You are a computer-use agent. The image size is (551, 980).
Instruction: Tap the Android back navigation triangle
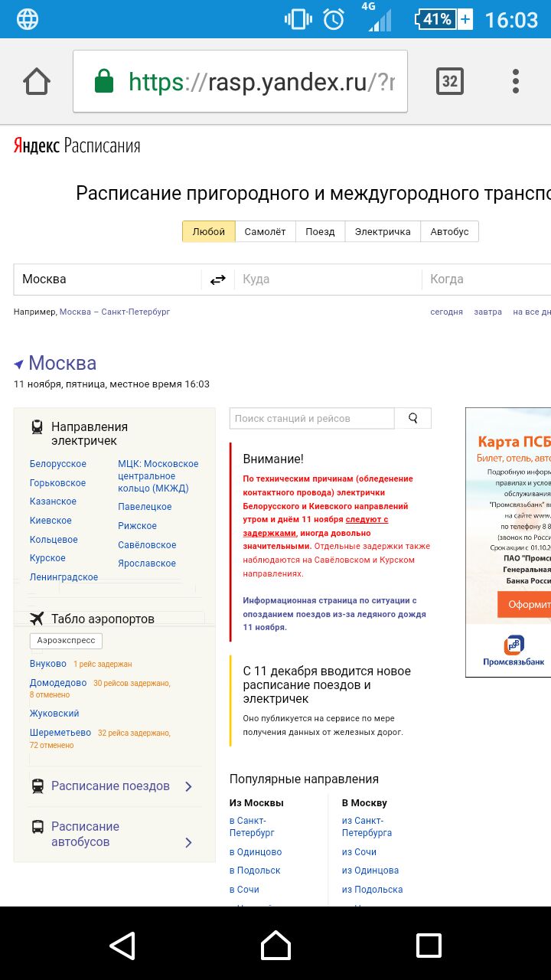coord(122,945)
